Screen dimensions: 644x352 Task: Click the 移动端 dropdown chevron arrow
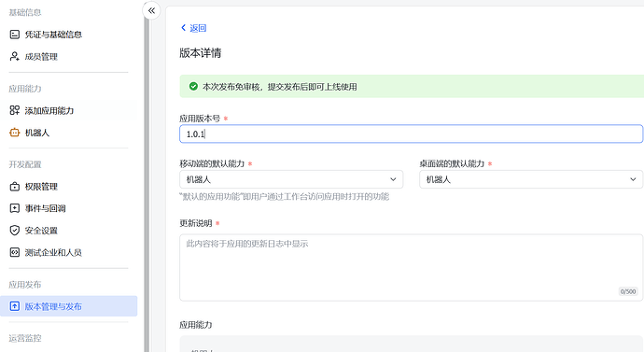pyautogui.click(x=393, y=179)
